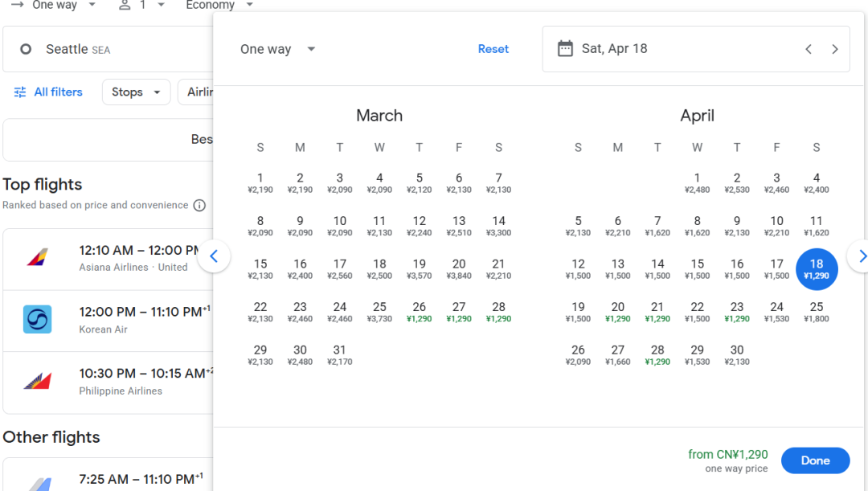Select April 6 priced ¥2,210

pos(618,226)
